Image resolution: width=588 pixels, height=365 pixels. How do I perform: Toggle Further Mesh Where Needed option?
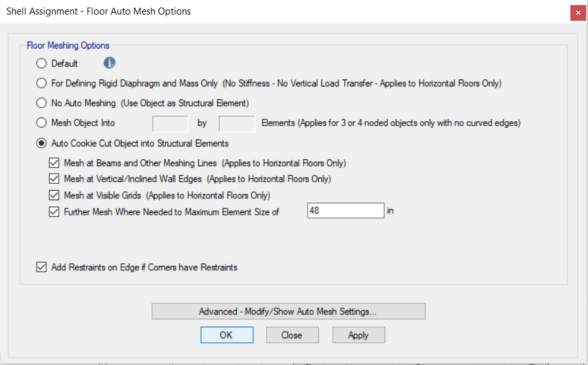[x=54, y=212]
